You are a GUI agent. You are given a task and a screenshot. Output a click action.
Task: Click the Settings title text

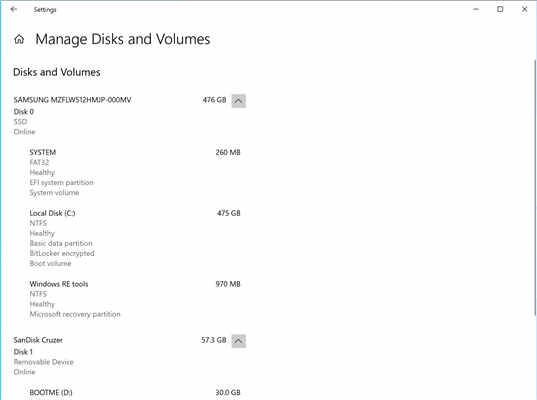click(x=45, y=10)
